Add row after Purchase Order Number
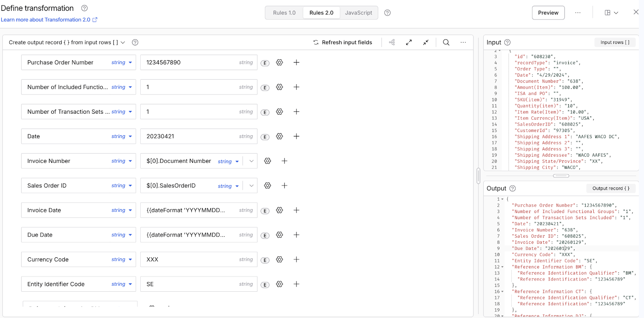The height and width of the screenshot is (318, 644). coord(296,62)
